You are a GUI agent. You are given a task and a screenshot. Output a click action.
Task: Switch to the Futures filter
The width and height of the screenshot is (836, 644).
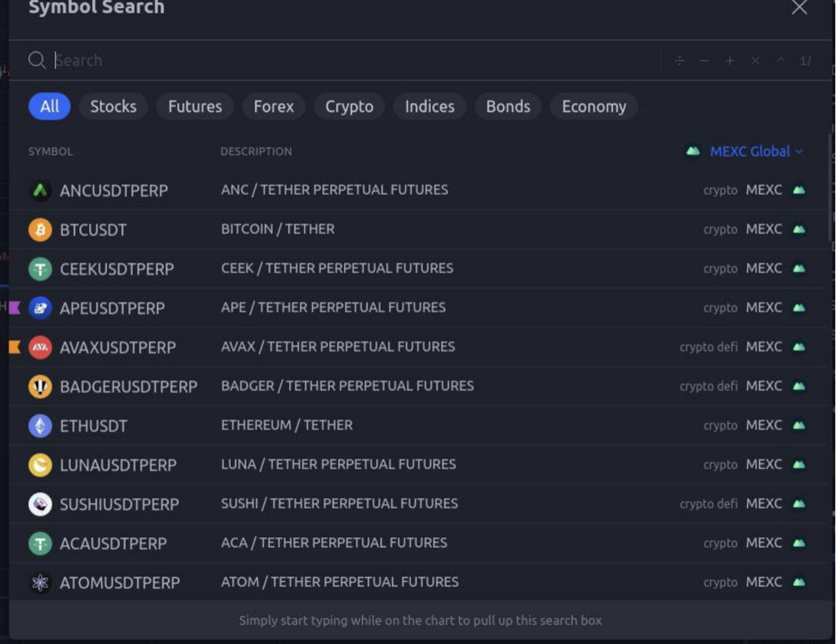point(194,106)
